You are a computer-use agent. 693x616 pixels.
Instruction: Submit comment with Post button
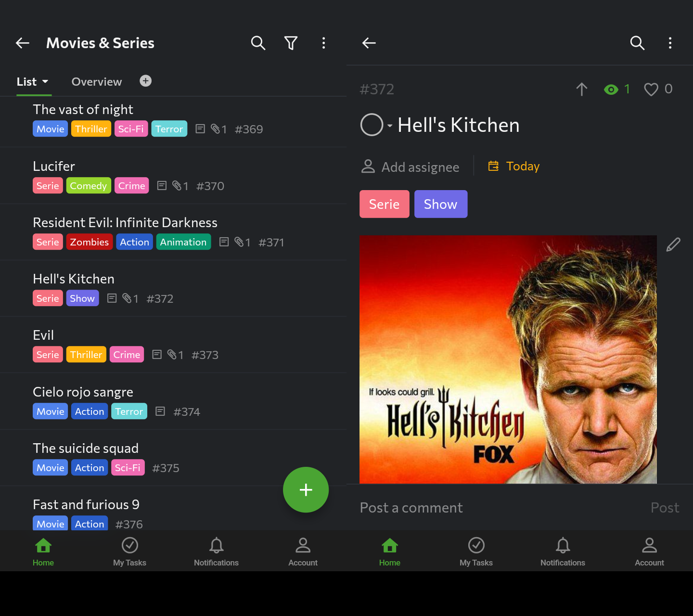(665, 508)
